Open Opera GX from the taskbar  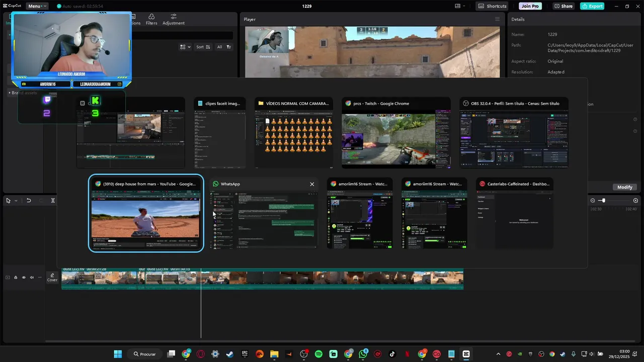pos(201,354)
